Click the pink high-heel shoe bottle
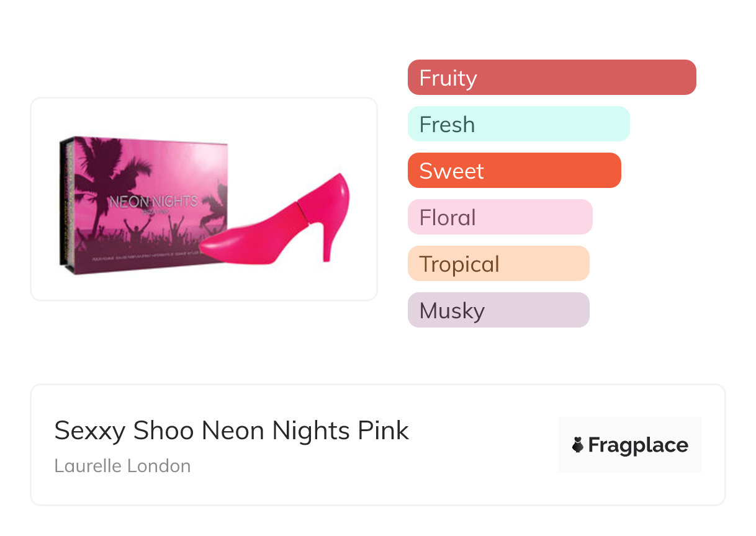 (292, 230)
